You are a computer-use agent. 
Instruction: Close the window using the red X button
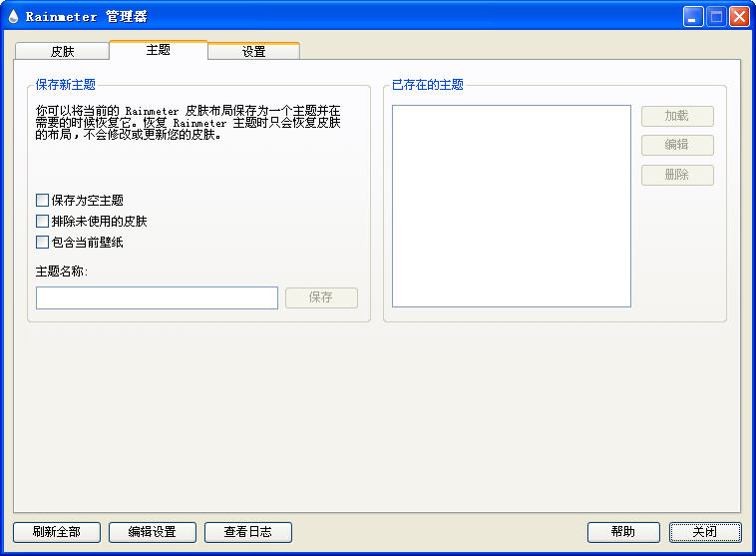(x=739, y=16)
